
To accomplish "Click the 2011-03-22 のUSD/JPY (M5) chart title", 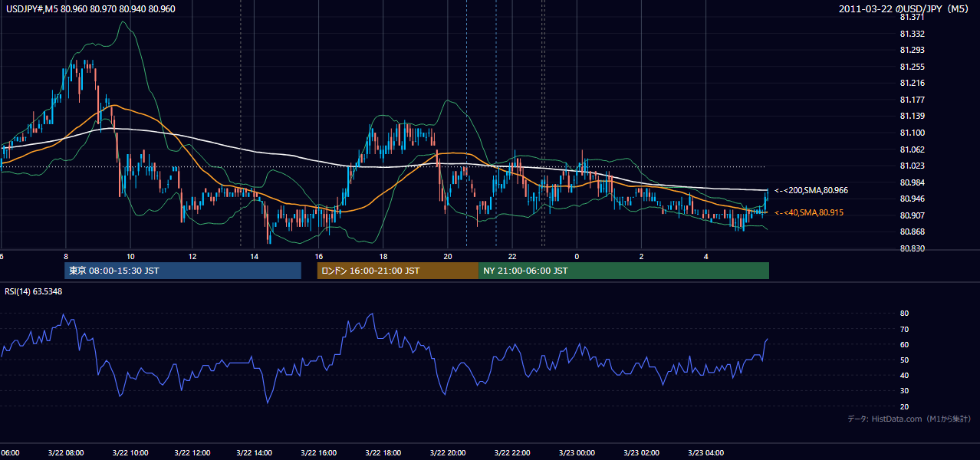I will (x=904, y=9).
